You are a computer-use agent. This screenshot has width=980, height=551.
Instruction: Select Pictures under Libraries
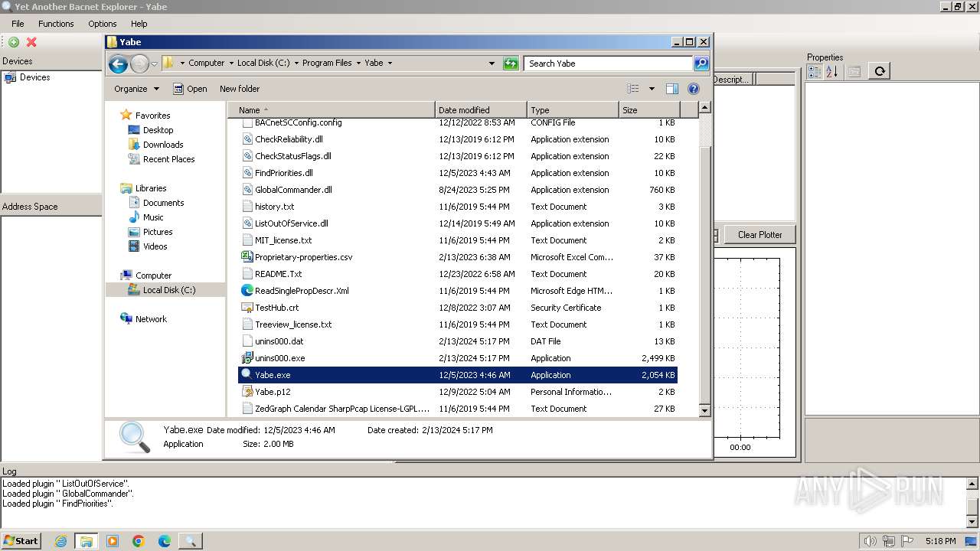(x=158, y=232)
